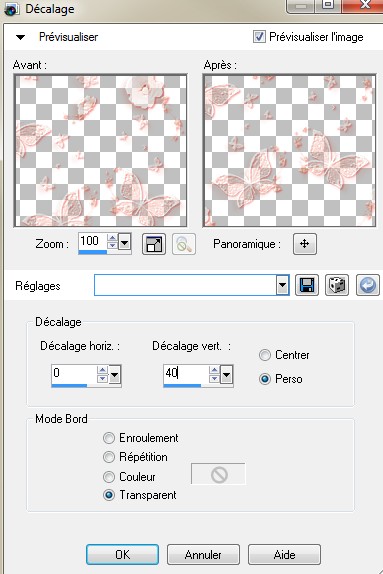Screen dimensions: 383x574
Task: Click the Décalage horiz. value field
Action: 74,373
